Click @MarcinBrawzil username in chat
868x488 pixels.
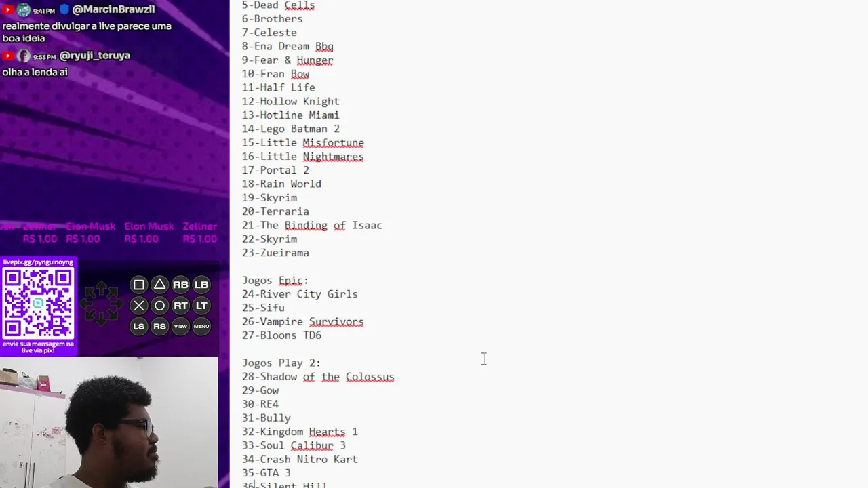pyautogui.click(x=113, y=9)
